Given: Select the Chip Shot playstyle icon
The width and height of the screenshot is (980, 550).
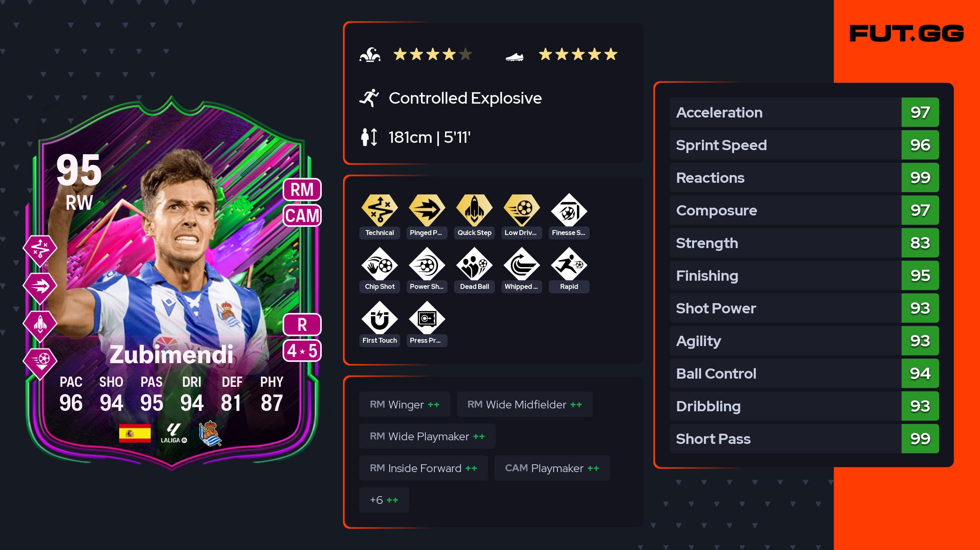Looking at the screenshot, I should click(379, 264).
